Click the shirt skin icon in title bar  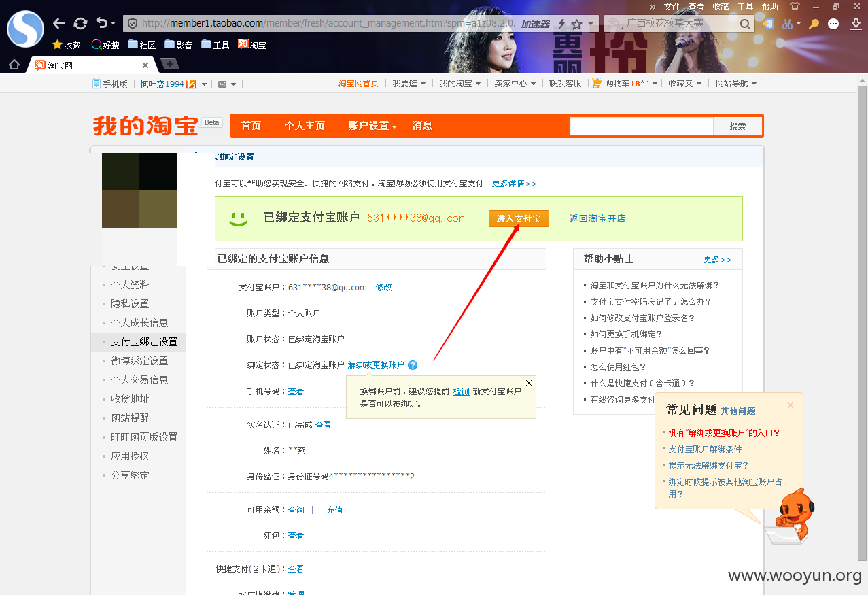point(795,6)
